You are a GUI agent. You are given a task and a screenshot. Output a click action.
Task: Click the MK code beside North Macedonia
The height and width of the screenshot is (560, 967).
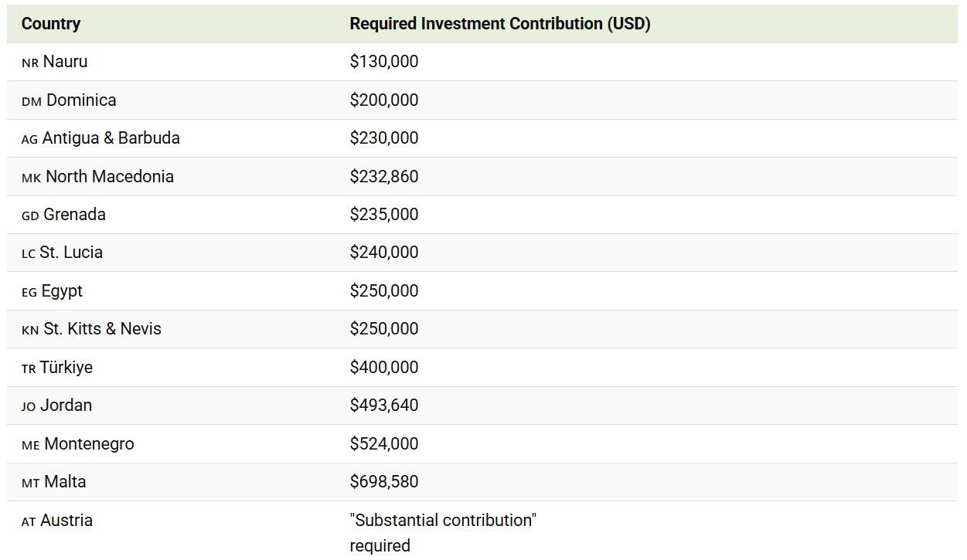32,178
